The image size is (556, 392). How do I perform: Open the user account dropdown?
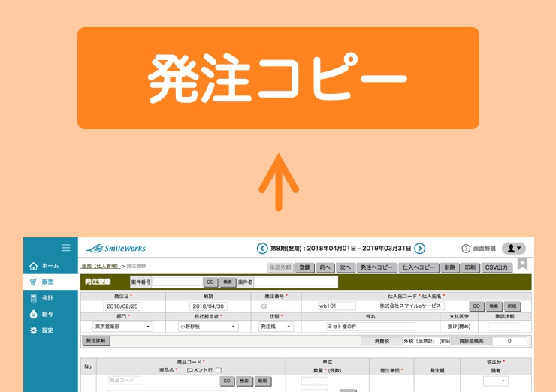click(514, 248)
